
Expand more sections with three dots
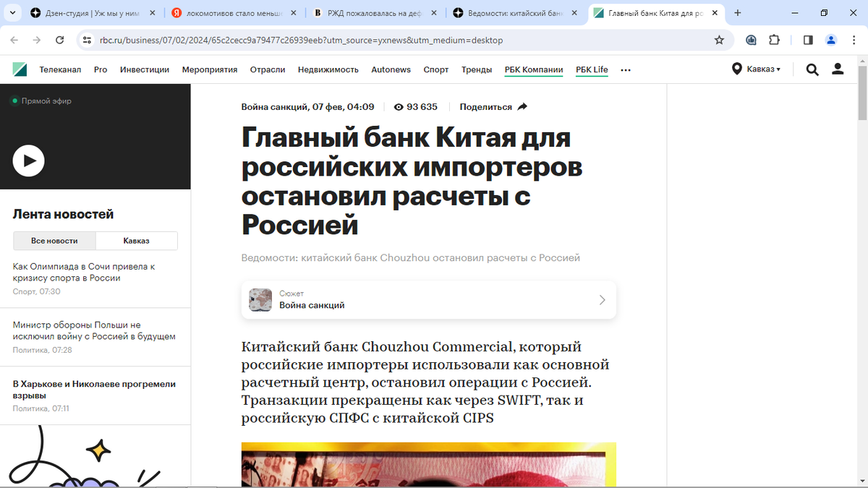click(626, 70)
